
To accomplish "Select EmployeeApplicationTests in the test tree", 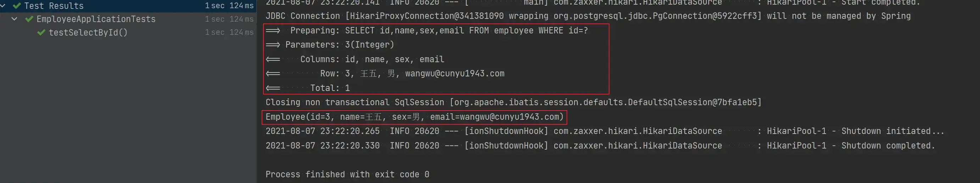I will click(x=96, y=19).
